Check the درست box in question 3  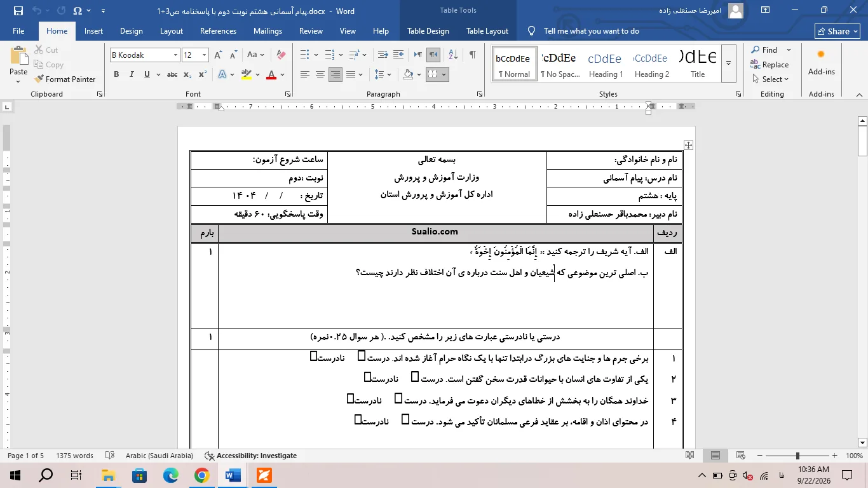(x=398, y=398)
